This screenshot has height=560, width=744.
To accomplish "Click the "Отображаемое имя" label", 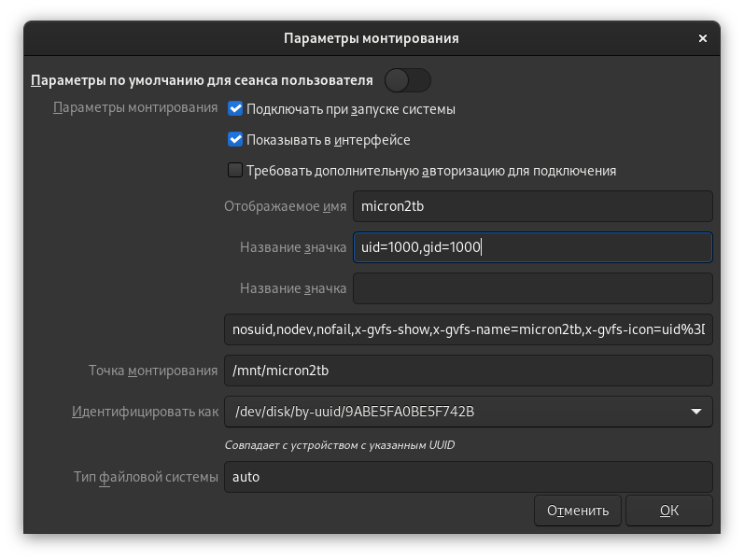I will 285,206.
